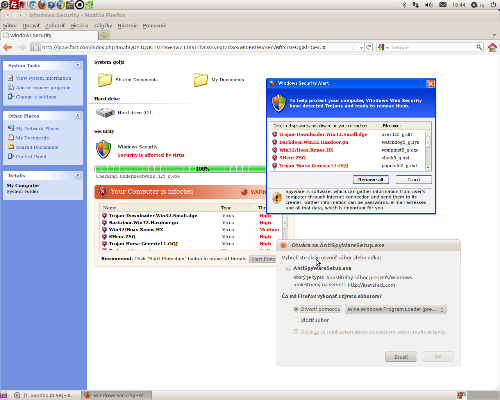The image size is (500, 400).
Task: Tick the do-this-automatically checkbox
Action: pos(296,331)
